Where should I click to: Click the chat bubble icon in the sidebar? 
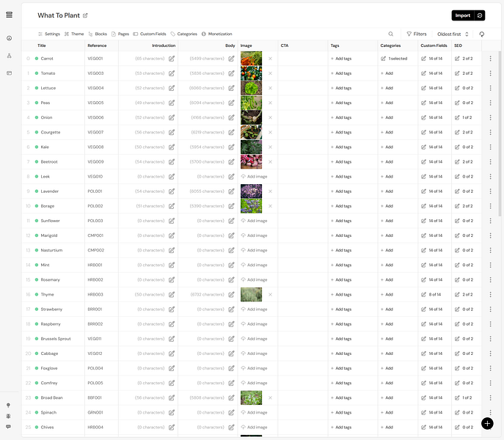point(8,427)
